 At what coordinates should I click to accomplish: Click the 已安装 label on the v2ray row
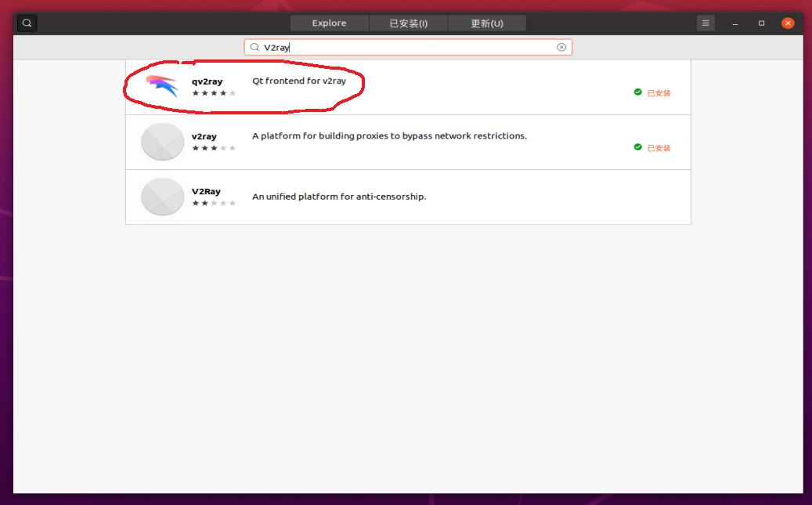point(659,148)
